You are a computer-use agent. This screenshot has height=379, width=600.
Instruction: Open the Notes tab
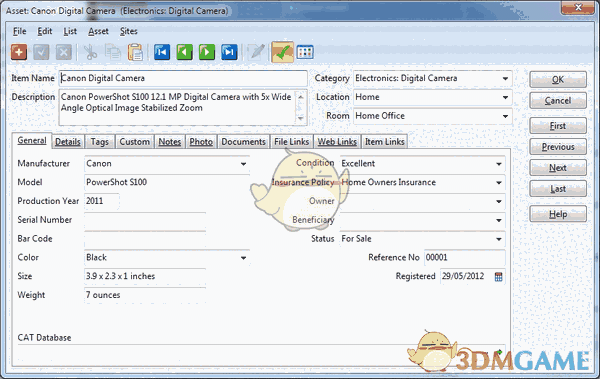170,142
